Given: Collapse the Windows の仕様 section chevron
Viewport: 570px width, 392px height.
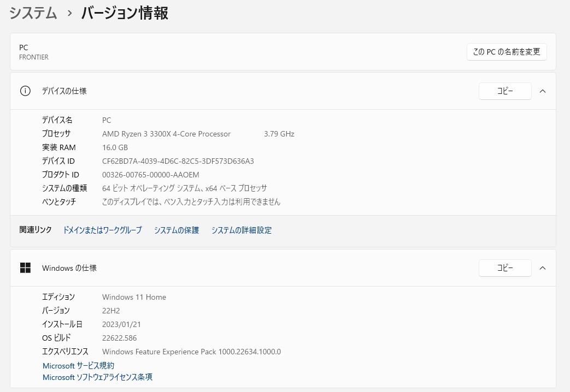Looking at the screenshot, I should [x=543, y=268].
